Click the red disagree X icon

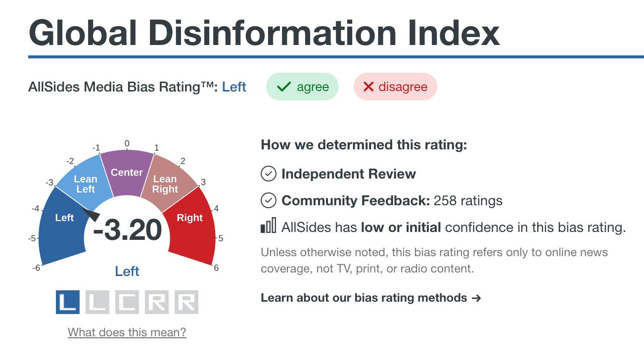point(368,87)
